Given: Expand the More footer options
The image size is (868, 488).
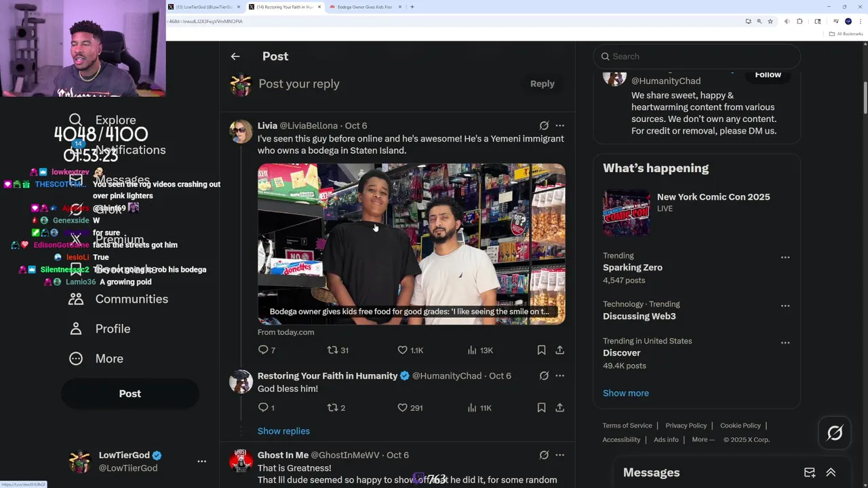Looking at the screenshot, I should [x=703, y=440].
